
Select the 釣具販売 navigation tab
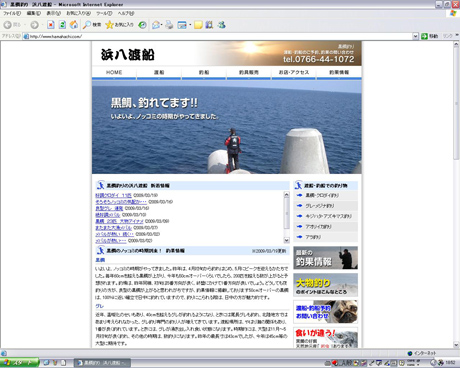pyautogui.click(x=249, y=73)
